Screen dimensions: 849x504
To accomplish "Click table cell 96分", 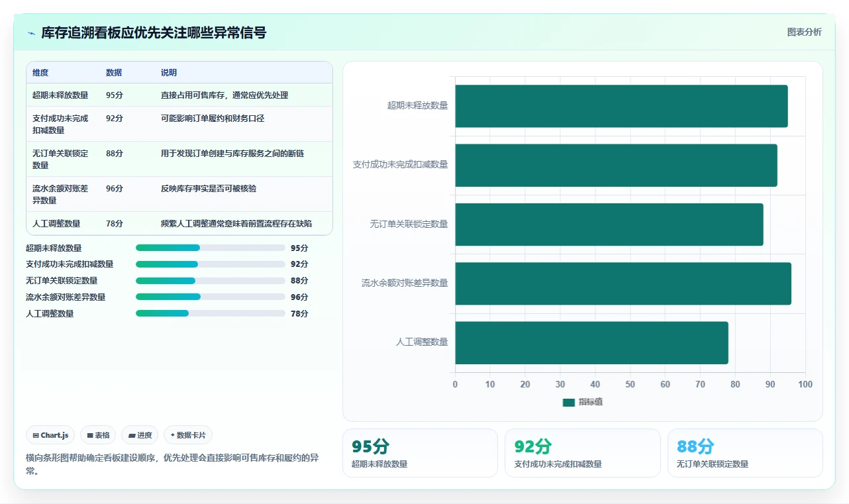I will (x=115, y=189).
